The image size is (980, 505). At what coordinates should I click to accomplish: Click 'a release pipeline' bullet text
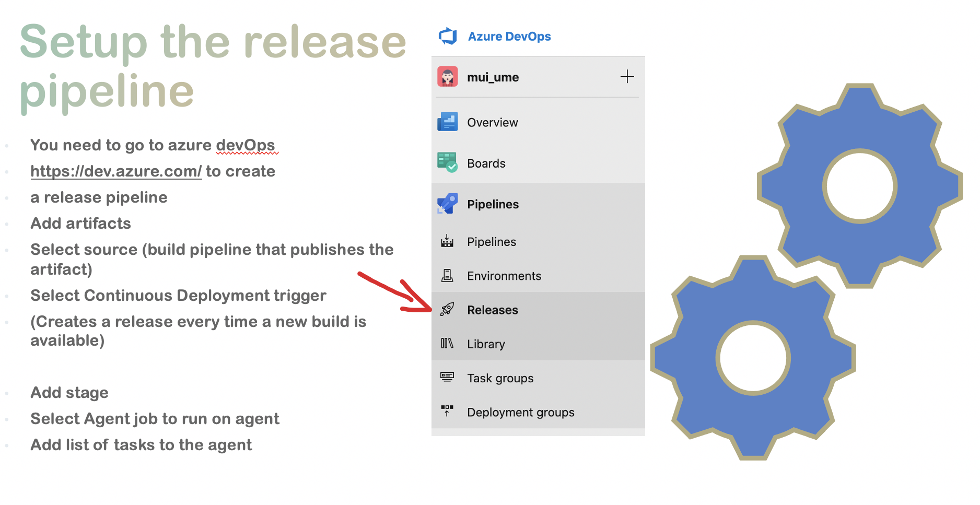coord(99,197)
